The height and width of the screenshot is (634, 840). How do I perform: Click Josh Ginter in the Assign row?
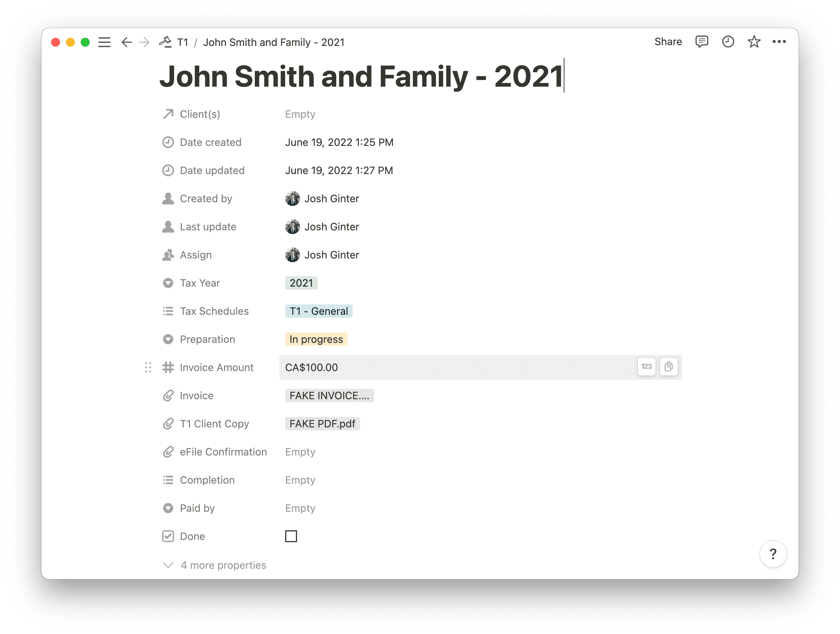pyautogui.click(x=322, y=254)
